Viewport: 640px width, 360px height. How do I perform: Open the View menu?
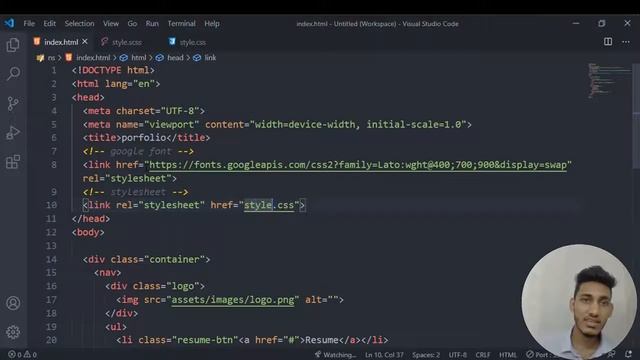tap(111, 24)
